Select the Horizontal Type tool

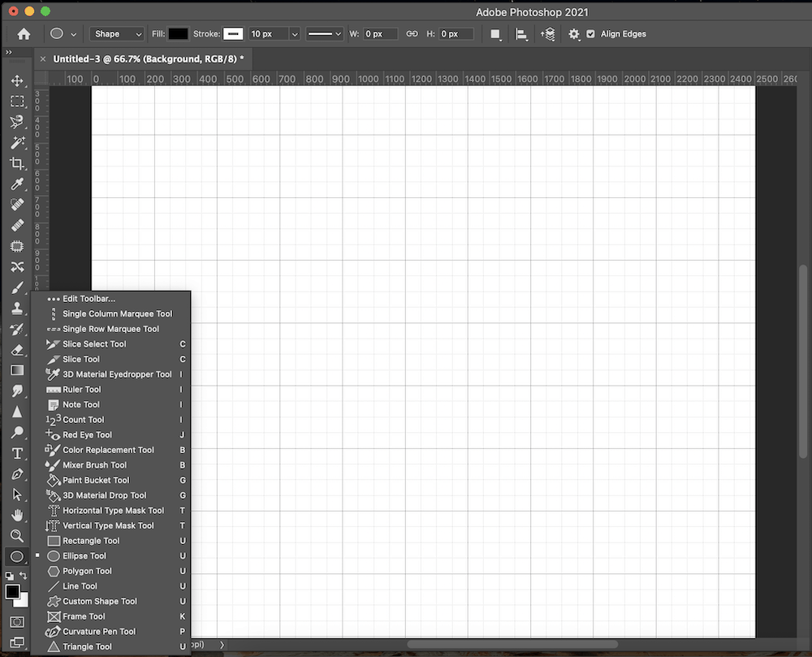(17, 453)
